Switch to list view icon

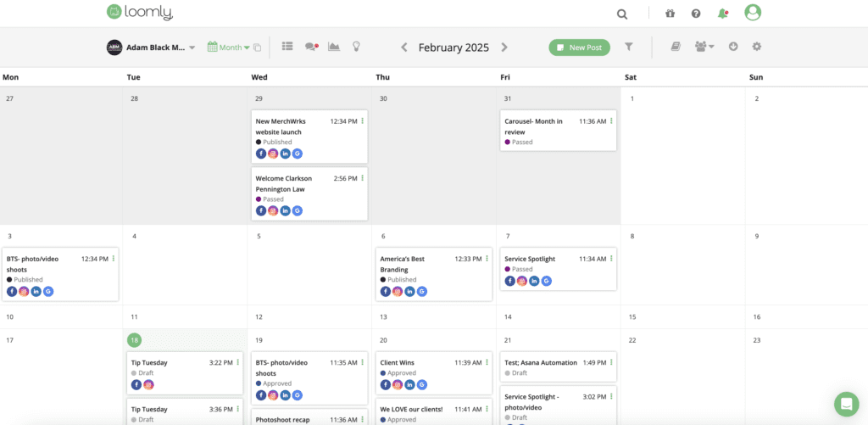[287, 48]
